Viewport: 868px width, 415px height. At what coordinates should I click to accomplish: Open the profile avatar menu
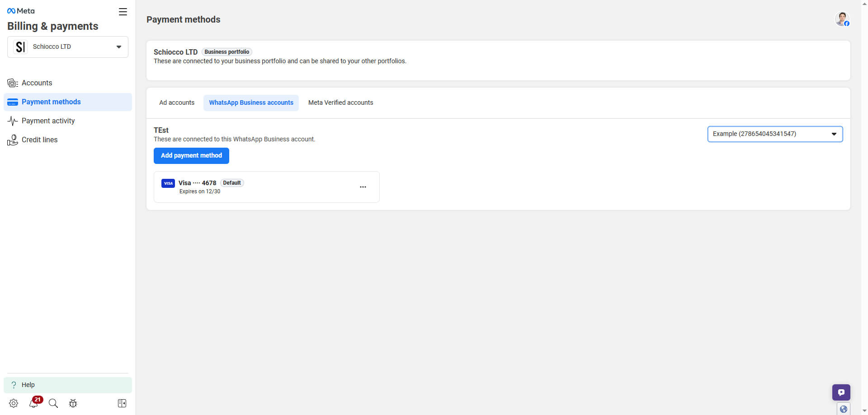click(x=842, y=19)
